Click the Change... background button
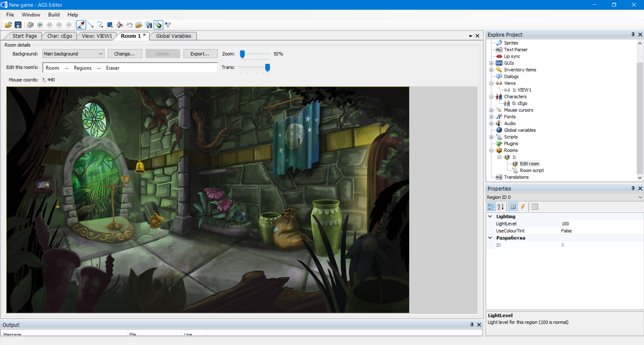Viewport: 644px width, 345px height. 125,54
